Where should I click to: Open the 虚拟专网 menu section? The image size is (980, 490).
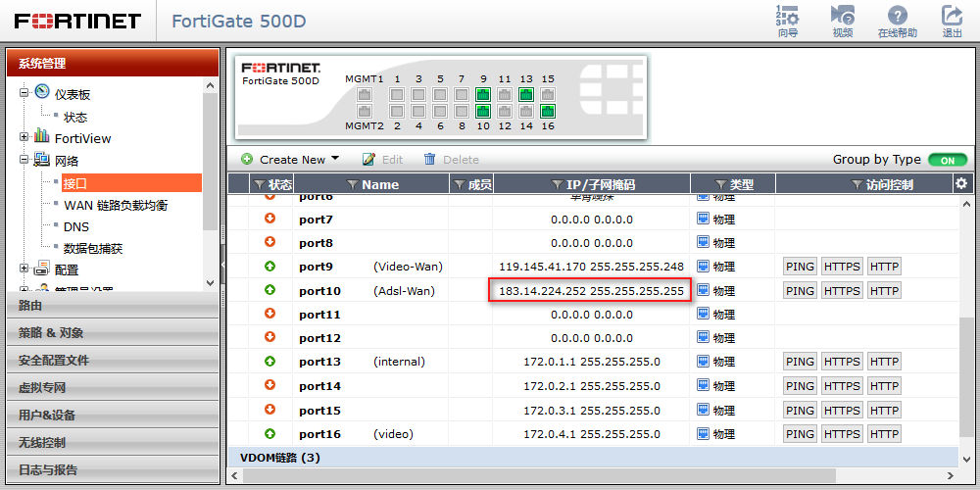tap(113, 388)
